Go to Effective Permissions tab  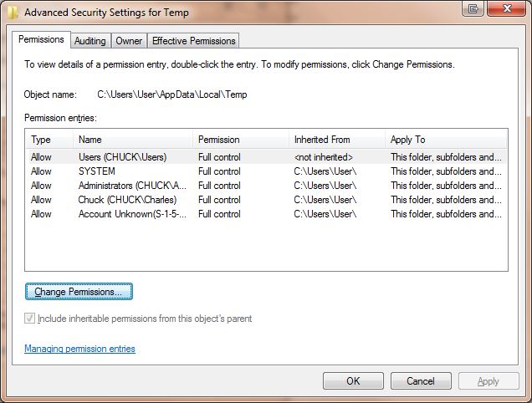[193, 41]
